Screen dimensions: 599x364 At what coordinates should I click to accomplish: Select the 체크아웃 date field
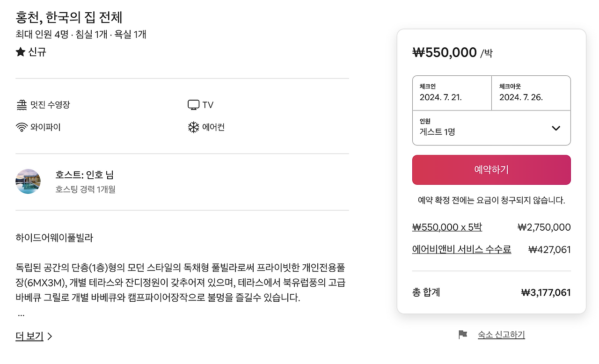point(531,93)
